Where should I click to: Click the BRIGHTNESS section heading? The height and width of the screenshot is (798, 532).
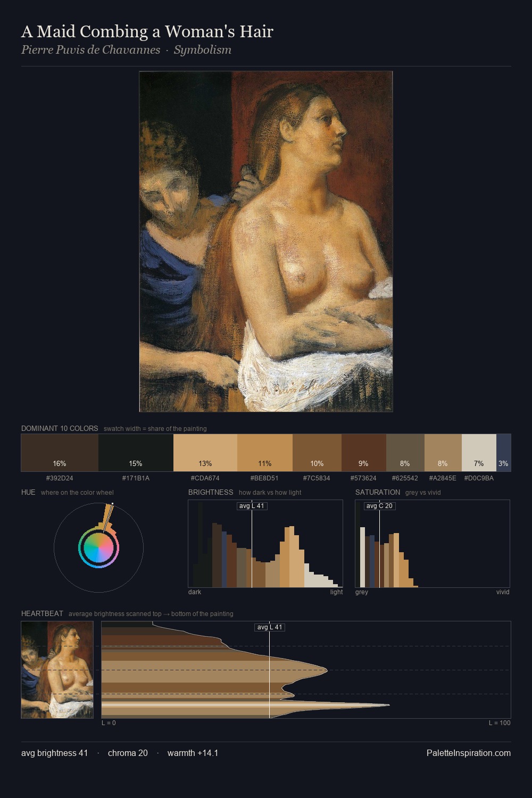pyautogui.click(x=211, y=492)
